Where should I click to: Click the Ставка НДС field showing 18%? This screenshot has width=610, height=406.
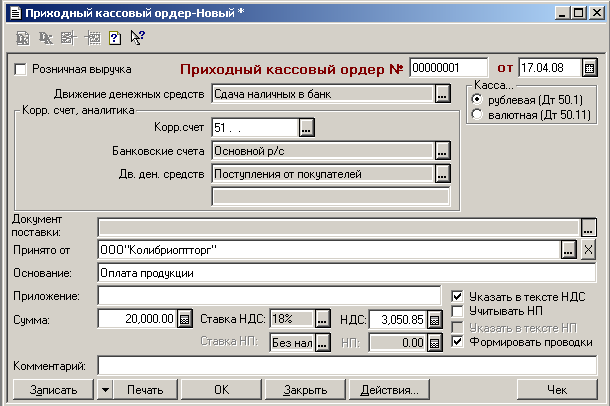(292, 319)
